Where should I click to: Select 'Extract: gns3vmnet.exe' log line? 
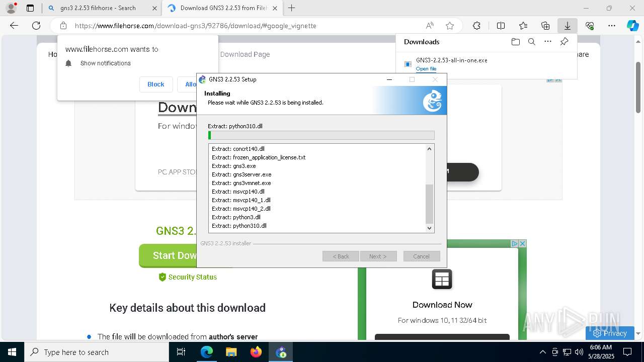(x=242, y=183)
